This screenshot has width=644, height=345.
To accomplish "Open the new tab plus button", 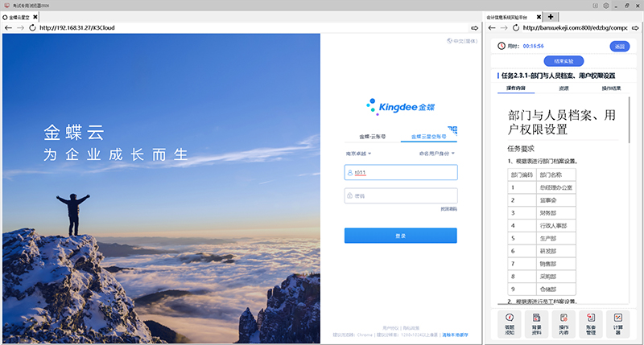I will point(551,16).
